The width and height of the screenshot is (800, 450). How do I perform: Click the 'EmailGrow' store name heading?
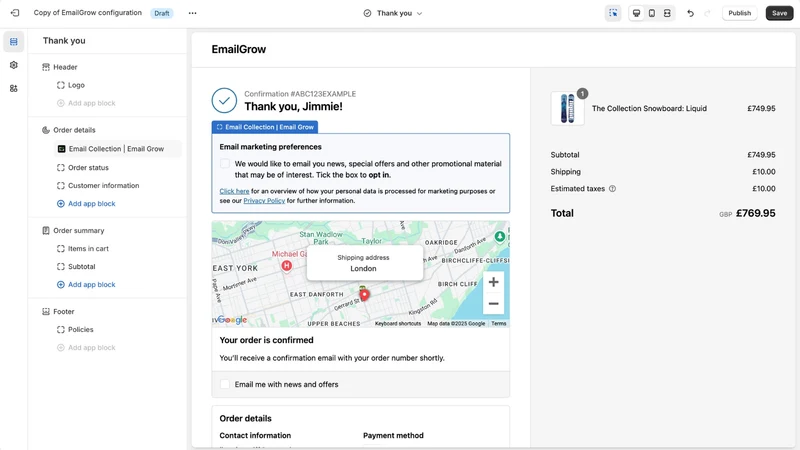[239, 49]
